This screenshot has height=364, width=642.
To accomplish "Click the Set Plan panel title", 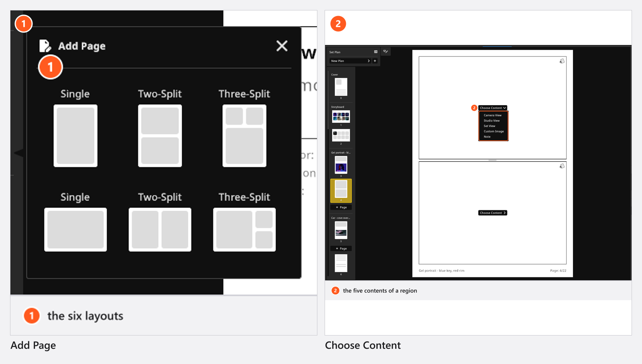I will click(335, 52).
